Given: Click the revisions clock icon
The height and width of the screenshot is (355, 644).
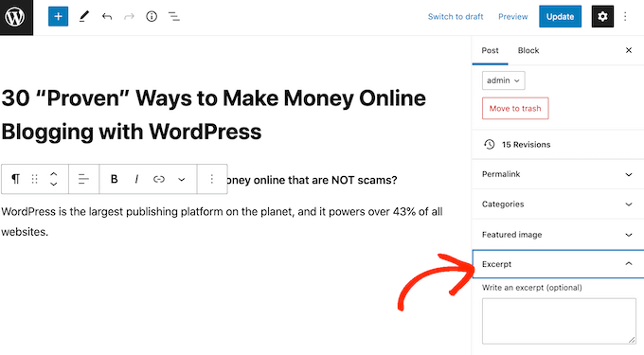Looking at the screenshot, I should tap(490, 145).
